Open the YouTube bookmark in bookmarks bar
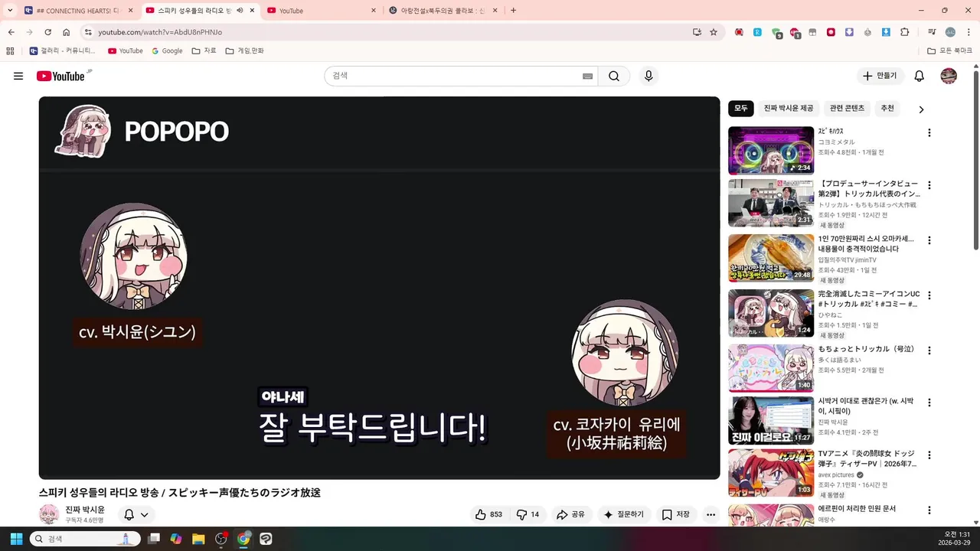 coord(126,51)
